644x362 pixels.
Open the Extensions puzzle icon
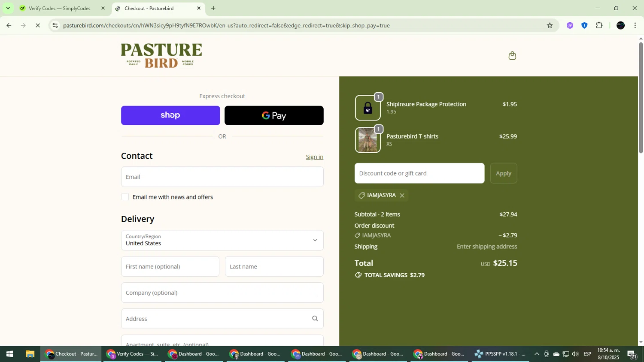pos(599,25)
